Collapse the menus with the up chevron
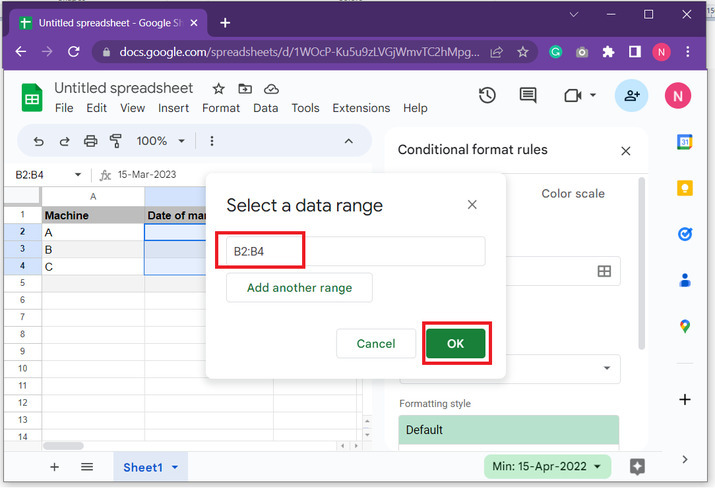715x492 pixels. [348, 141]
